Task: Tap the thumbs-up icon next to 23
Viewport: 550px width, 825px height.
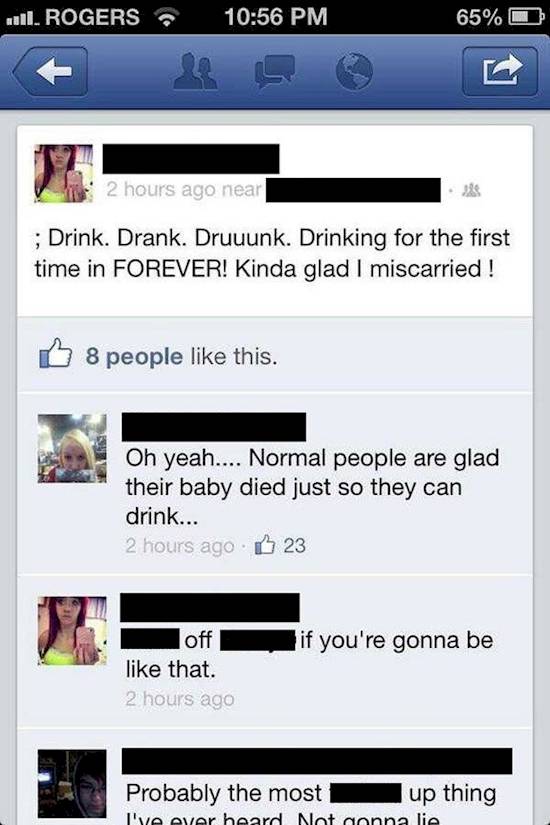Action: [265, 546]
